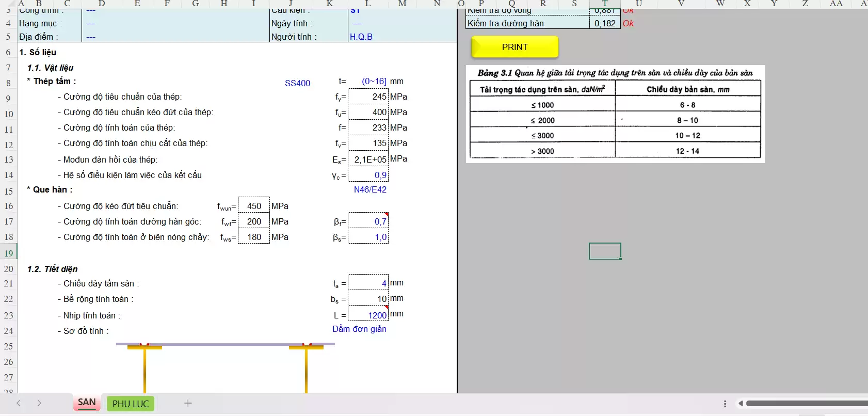The width and height of the screenshot is (868, 416).
Task: Switch to the SAN sheet tab
Action: pos(87,403)
